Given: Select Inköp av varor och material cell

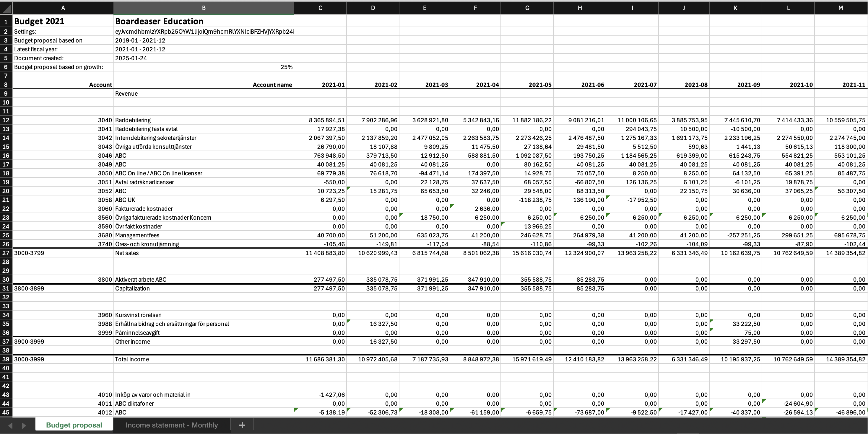Looking at the screenshot, I should coord(204,395).
